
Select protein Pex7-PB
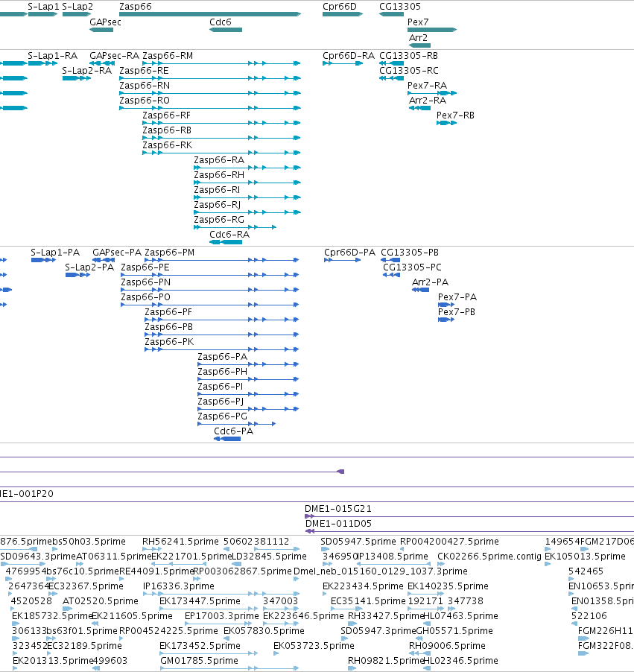(x=457, y=312)
